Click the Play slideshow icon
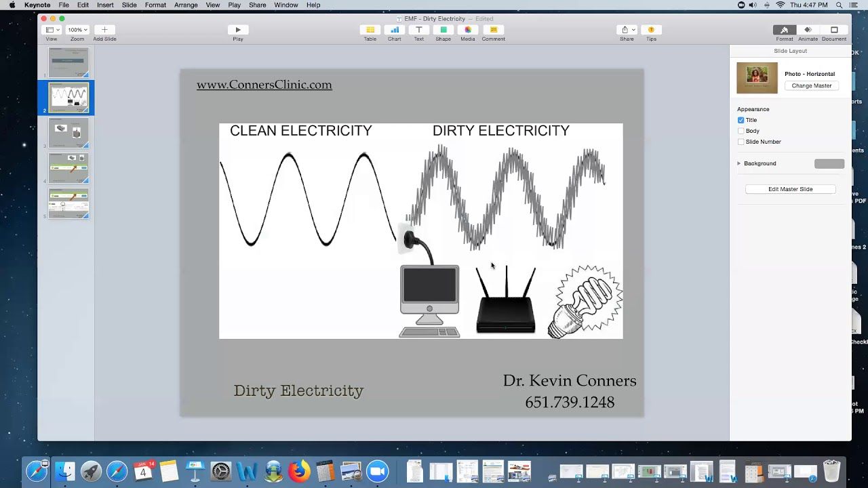This screenshot has height=488, width=868. coord(237,30)
